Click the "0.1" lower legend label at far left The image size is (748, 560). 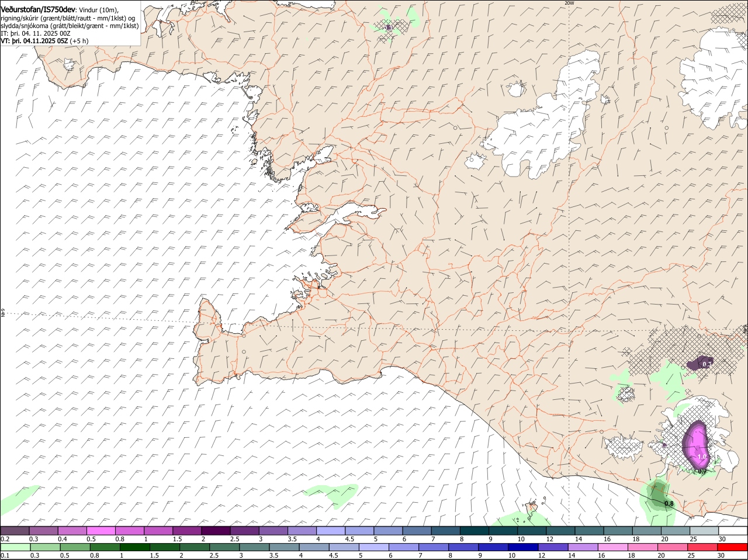point(5,555)
